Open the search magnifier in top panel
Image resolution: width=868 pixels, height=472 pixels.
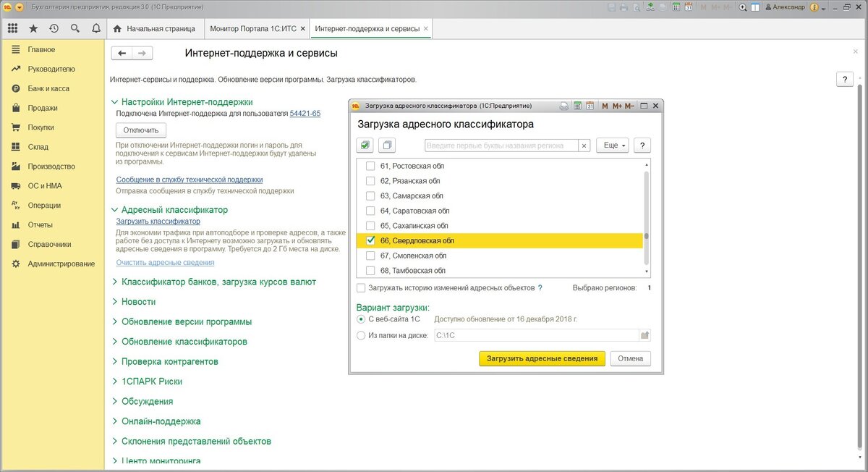tap(75, 29)
